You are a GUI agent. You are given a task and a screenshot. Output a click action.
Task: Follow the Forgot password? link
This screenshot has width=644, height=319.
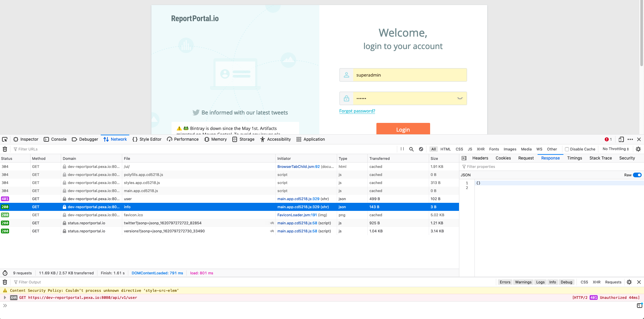coord(357,111)
